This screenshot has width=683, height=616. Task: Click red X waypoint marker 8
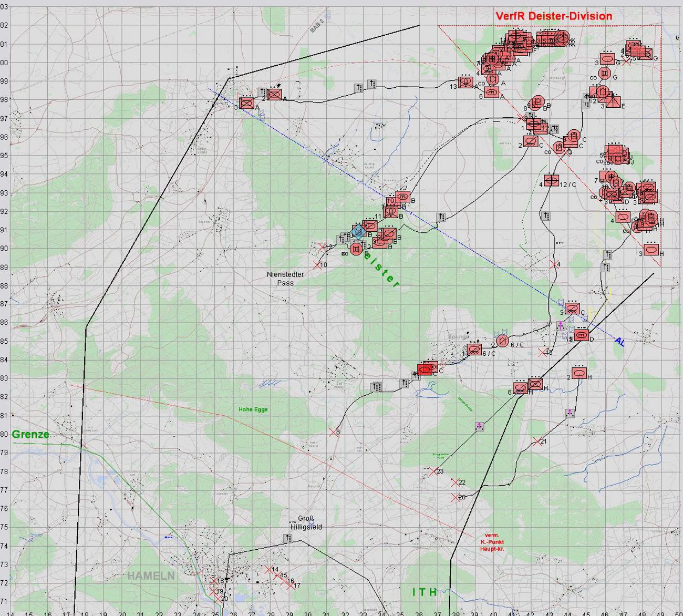333,432
